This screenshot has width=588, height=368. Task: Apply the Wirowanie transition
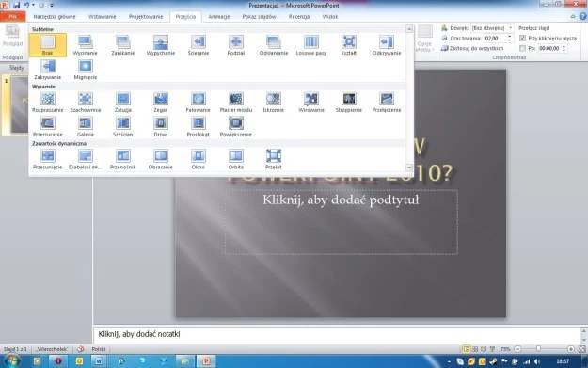(311, 102)
